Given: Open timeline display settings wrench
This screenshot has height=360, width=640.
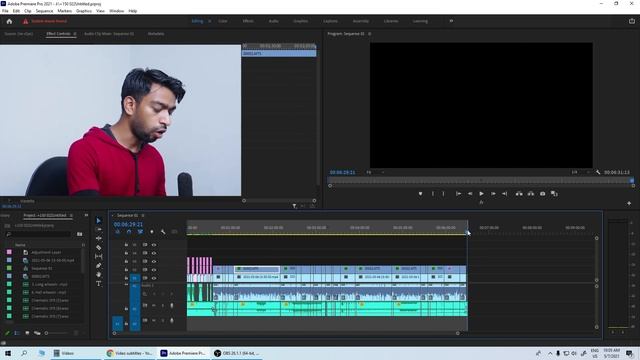Looking at the screenshot, I should pyautogui.click(x=163, y=232).
